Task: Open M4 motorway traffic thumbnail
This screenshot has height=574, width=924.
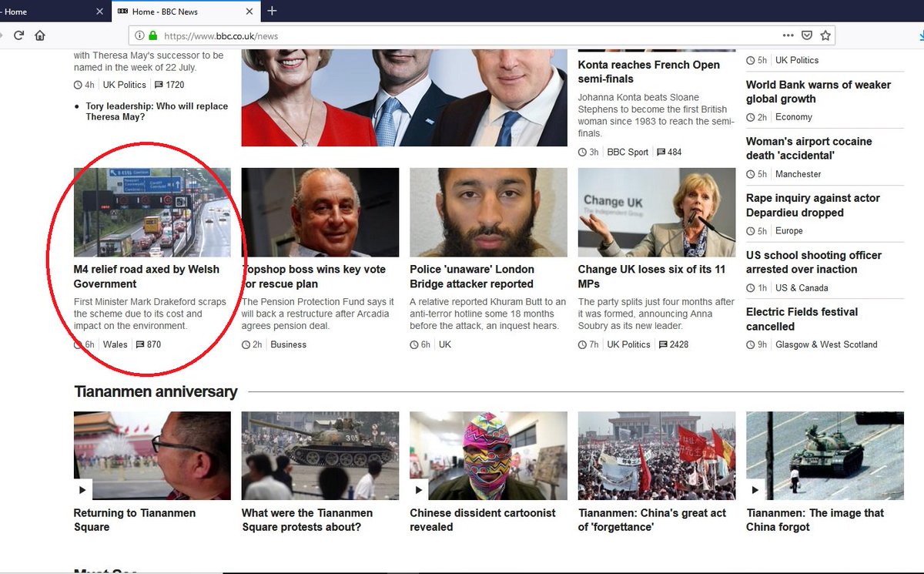Action: (x=152, y=213)
